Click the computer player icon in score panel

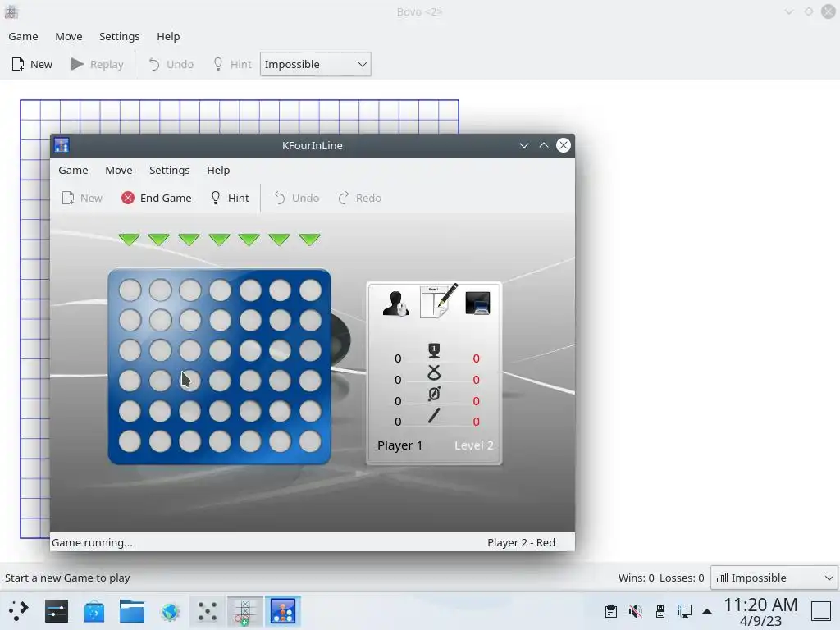pos(477,304)
